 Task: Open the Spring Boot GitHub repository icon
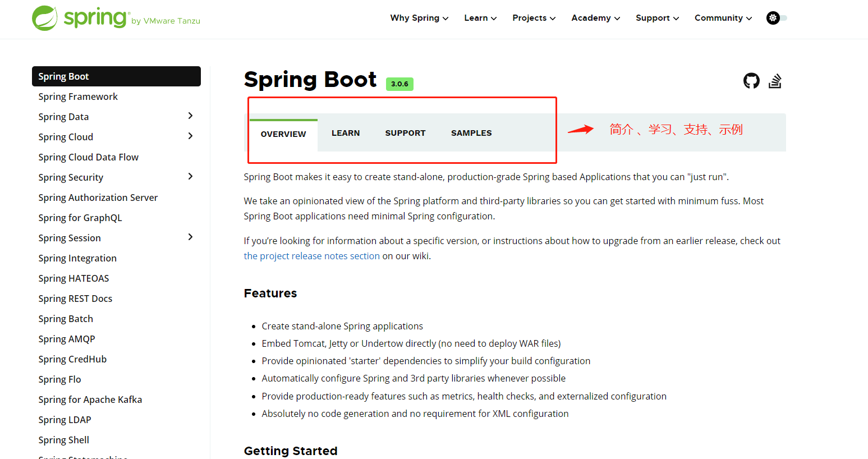(751, 81)
